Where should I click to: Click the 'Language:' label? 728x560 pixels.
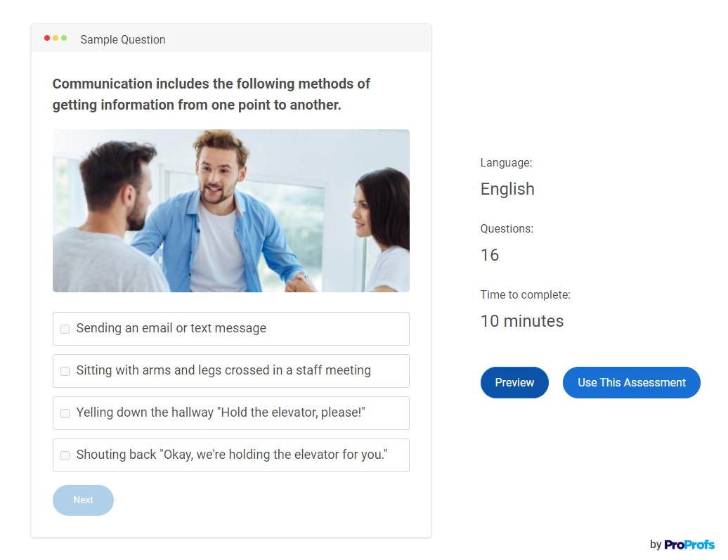tap(506, 162)
